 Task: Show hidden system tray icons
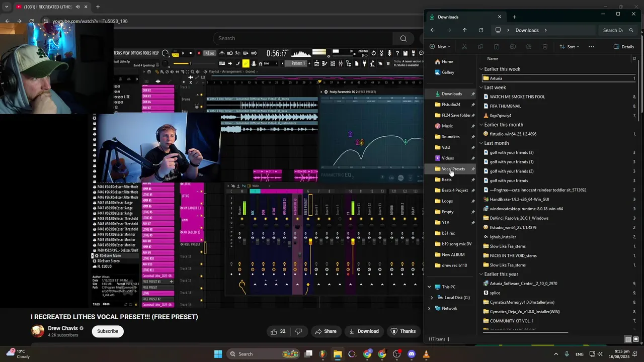tap(556, 354)
